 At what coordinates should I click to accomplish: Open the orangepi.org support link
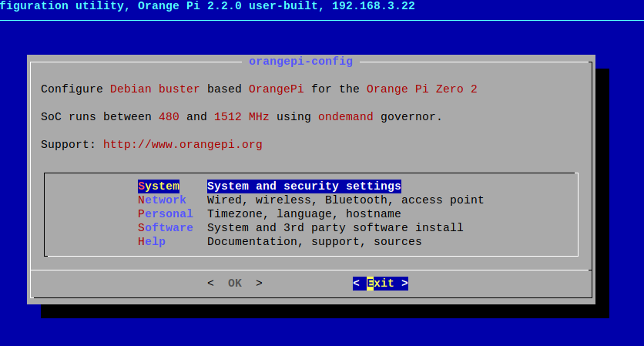(x=183, y=144)
